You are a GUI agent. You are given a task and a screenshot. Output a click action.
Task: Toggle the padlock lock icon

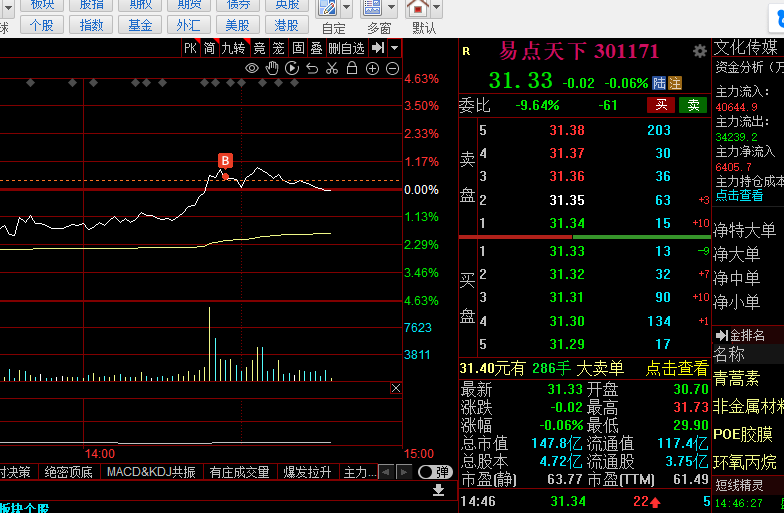coord(352,68)
